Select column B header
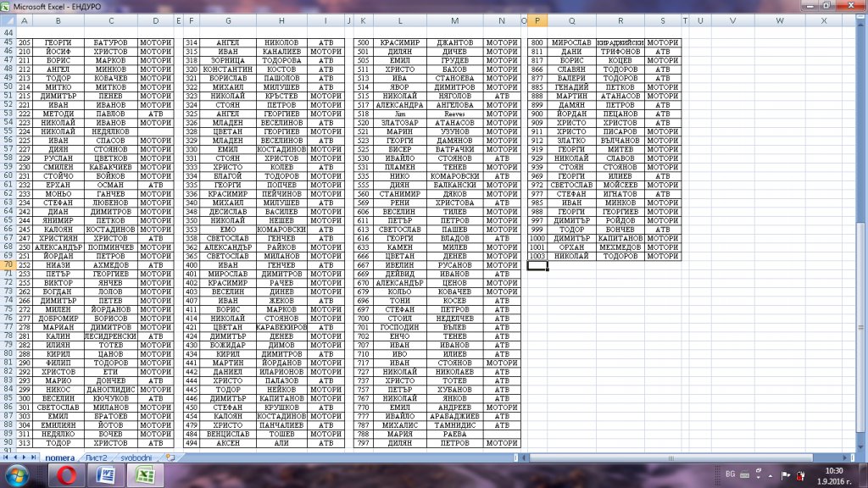 58,20
